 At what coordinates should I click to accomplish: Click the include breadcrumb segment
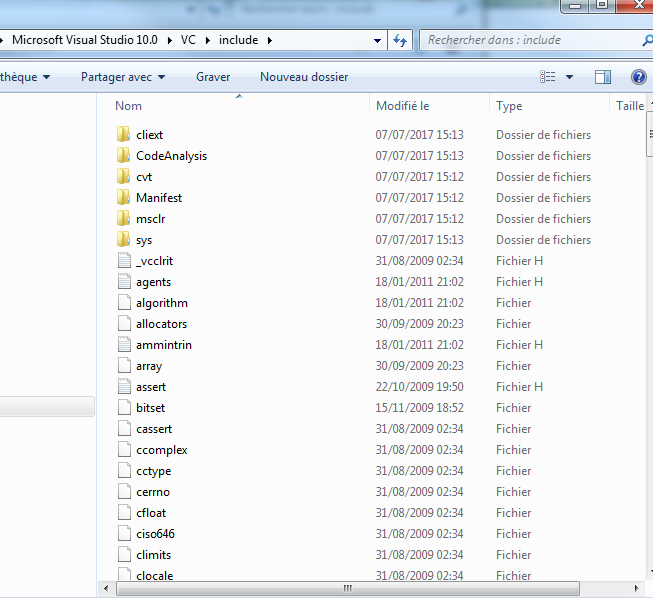(239, 40)
